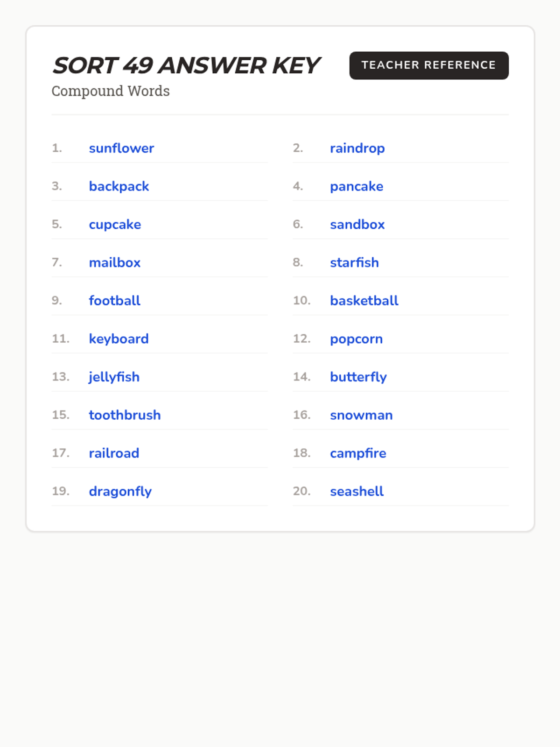
Task: Select the word sunflower
Action: [121, 148]
